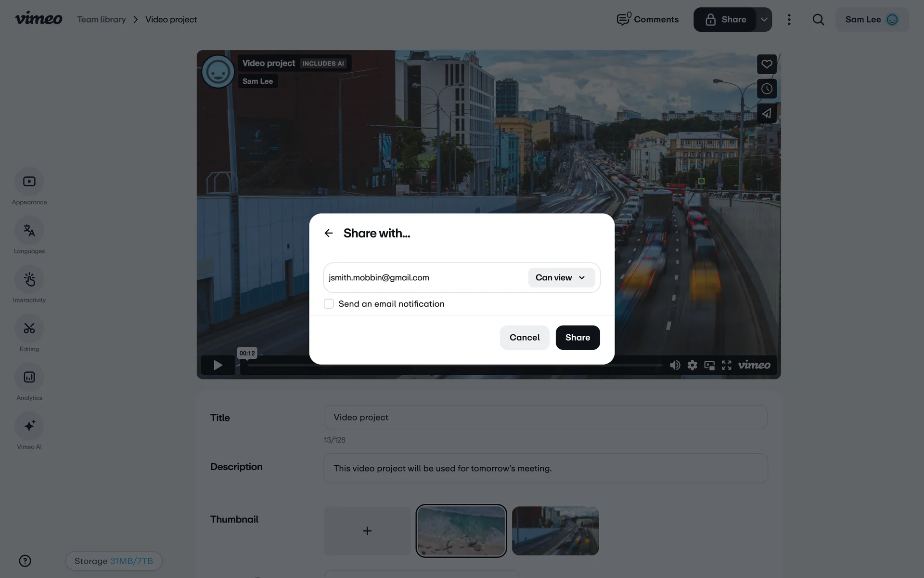Viewport: 924px width, 578px height.
Task: Open the Sam Lee account menu
Action: (x=872, y=20)
